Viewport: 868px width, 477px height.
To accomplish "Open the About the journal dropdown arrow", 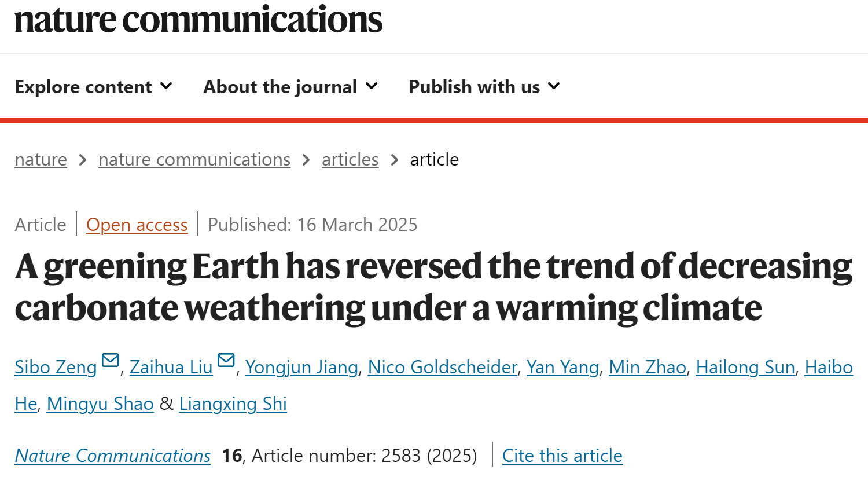I will (x=372, y=86).
